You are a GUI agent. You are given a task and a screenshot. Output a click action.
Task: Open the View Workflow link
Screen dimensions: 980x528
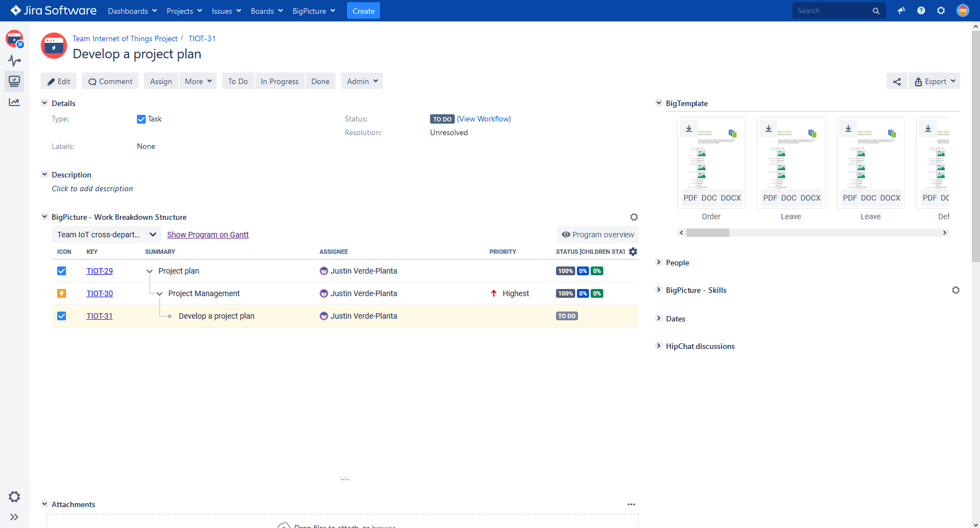(484, 119)
